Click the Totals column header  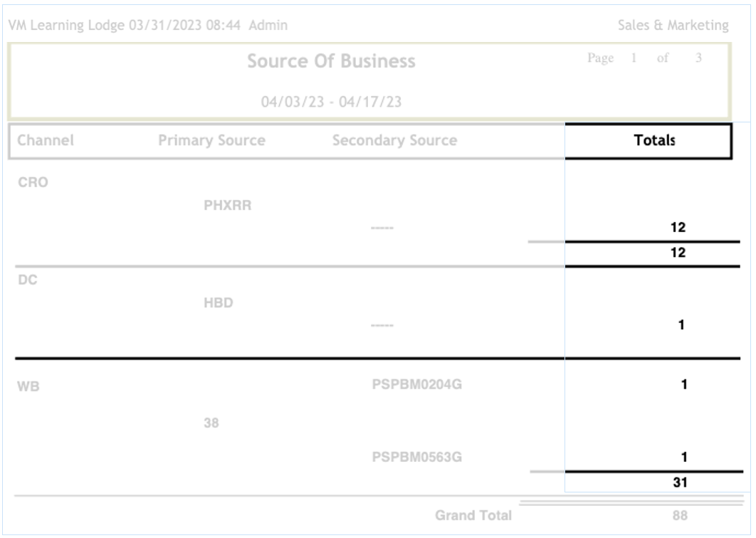(x=653, y=140)
